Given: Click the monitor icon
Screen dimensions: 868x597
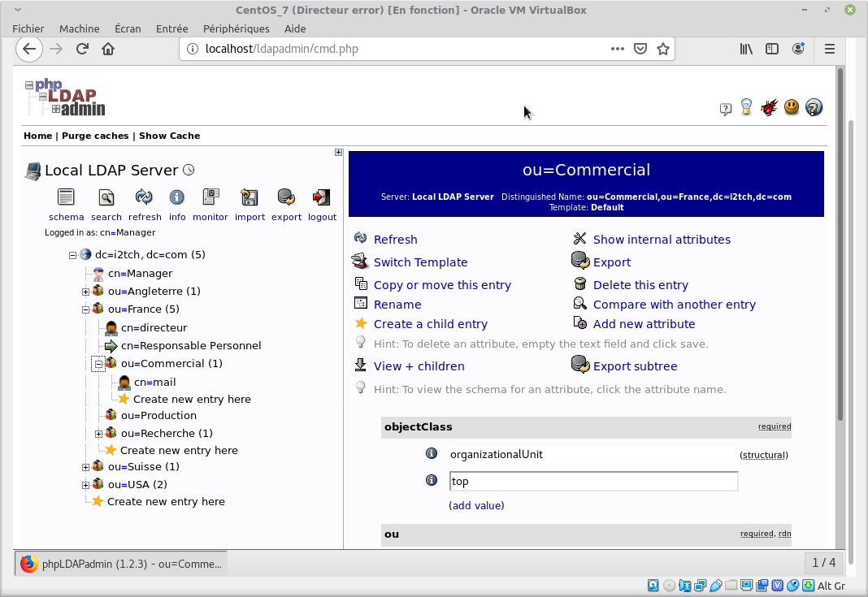Looking at the screenshot, I should pos(210,197).
